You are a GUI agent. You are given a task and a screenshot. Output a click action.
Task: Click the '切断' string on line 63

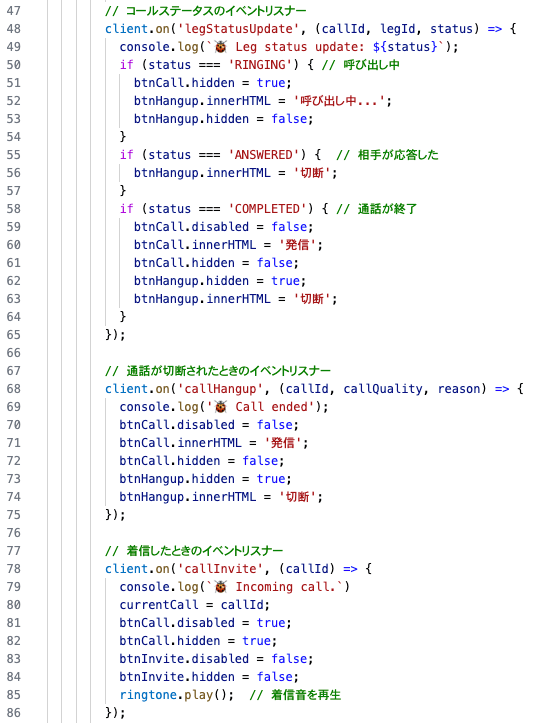click(311, 298)
